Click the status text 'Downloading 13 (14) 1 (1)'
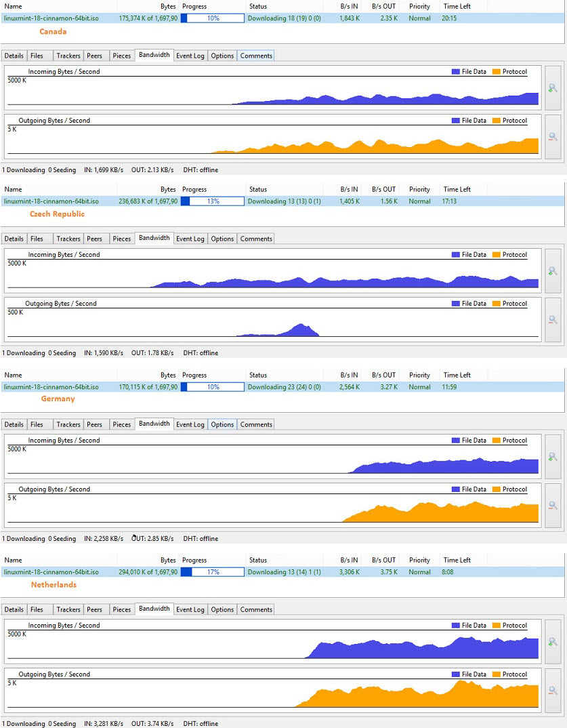567x728 pixels. coord(284,572)
